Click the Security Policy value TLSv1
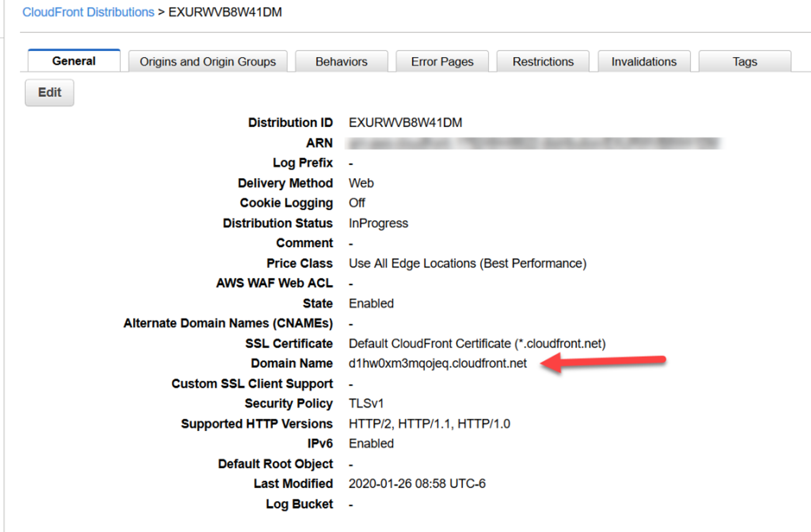 coord(366,403)
